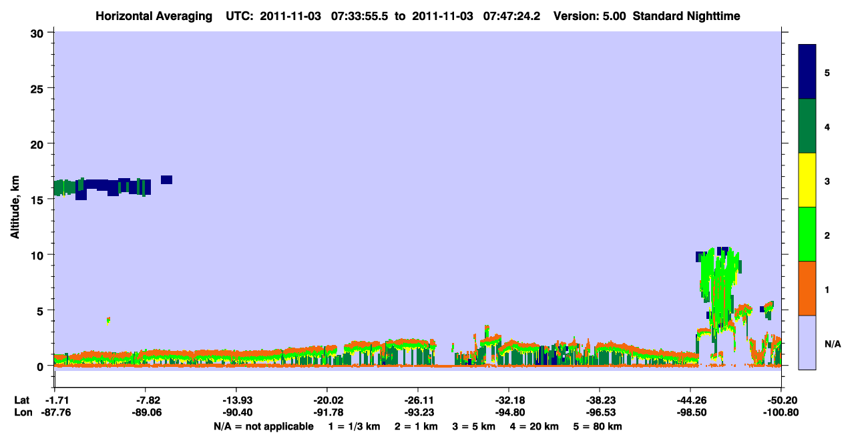868x445 pixels.
Task: Click the small green speck near 4 km altitude
Action: (108, 320)
